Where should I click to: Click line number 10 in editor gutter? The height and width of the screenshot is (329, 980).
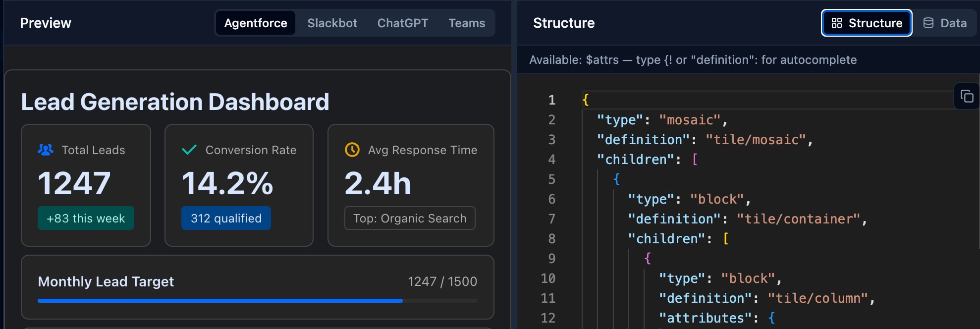pos(548,278)
